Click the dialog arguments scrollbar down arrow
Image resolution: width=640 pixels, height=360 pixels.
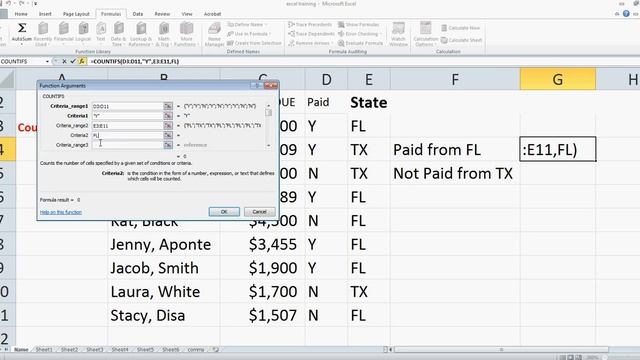(268, 146)
